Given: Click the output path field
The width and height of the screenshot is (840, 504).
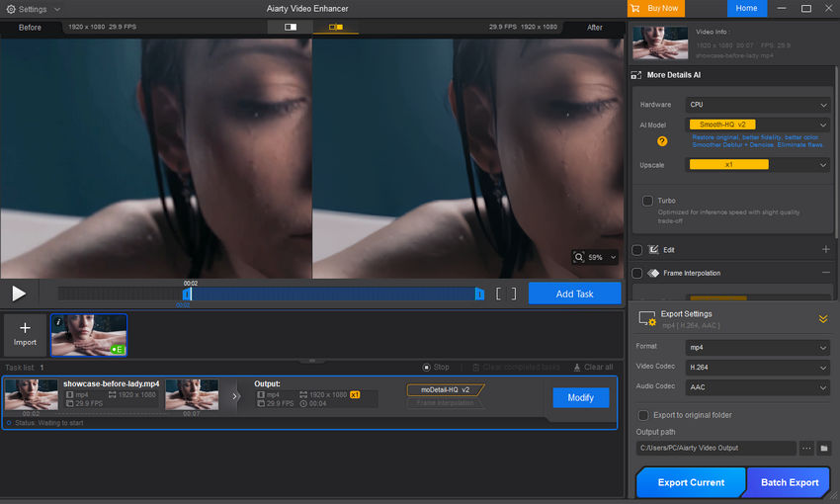Looking at the screenshot, I should coord(715,448).
